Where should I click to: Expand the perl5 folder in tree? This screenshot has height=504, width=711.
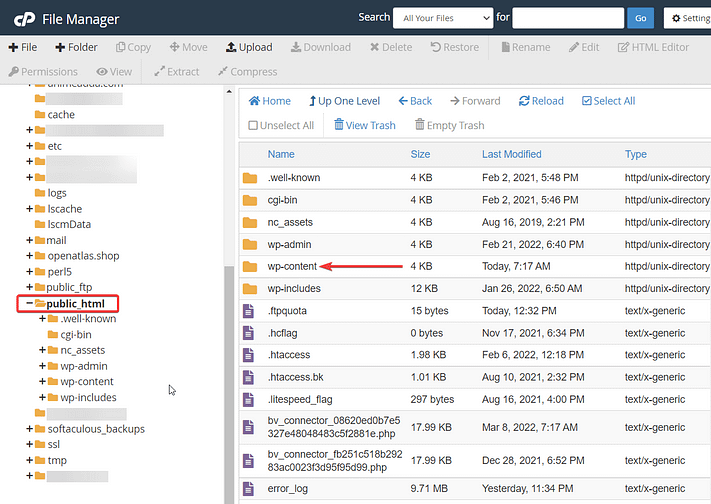29,272
